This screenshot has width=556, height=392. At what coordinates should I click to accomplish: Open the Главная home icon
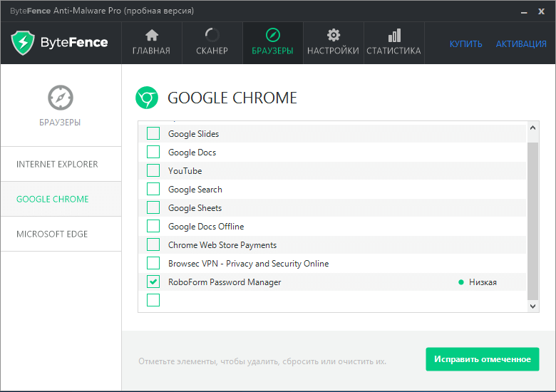[x=151, y=36]
